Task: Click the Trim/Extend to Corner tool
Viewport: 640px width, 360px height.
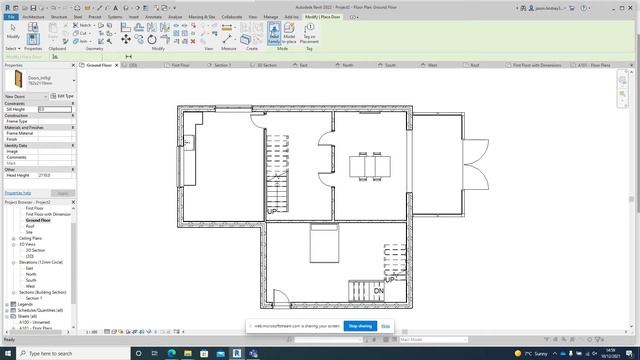Action: [165, 40]
